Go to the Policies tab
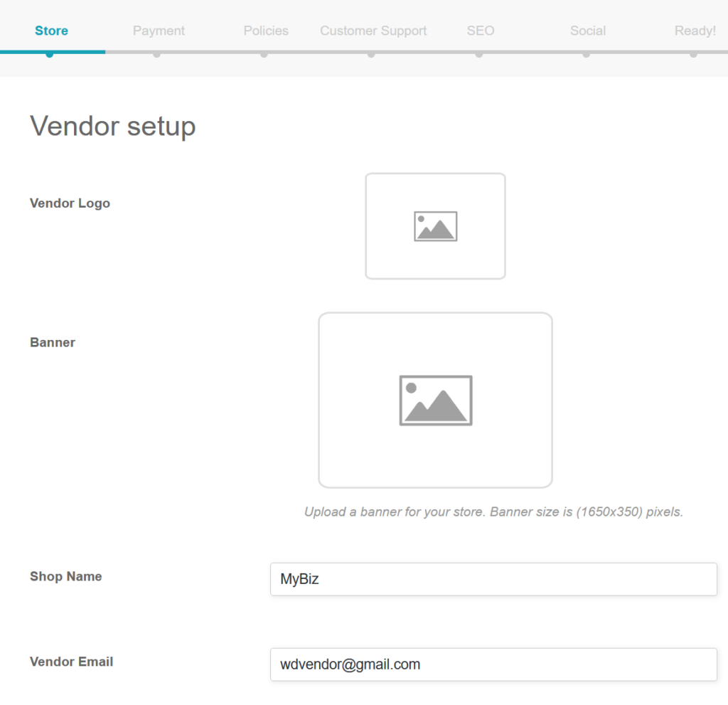Screen dimensions: 728x705 (x=266, y=31)
